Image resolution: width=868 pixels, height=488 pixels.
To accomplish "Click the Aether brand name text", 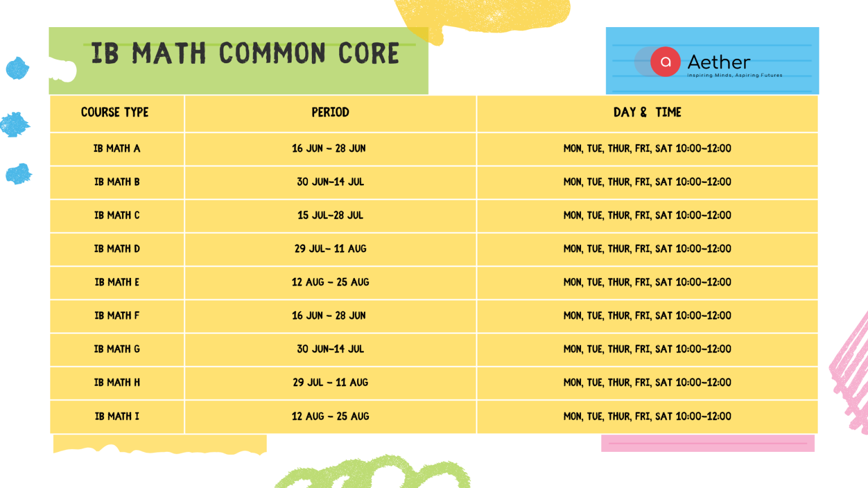I will (719, 62).
